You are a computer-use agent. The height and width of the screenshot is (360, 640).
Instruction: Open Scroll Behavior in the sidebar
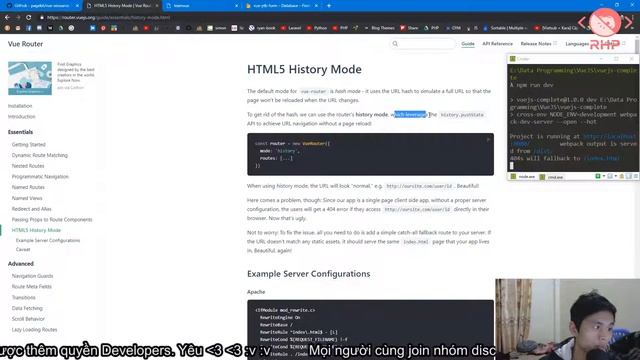[28, 319]
